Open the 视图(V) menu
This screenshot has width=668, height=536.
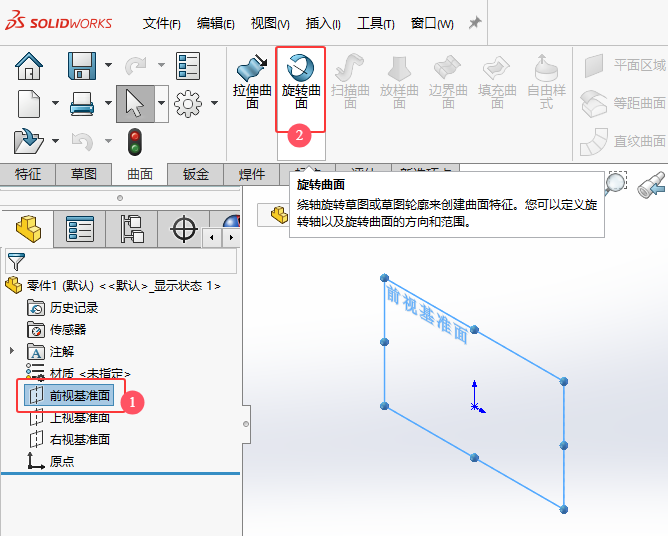[270, 23]
